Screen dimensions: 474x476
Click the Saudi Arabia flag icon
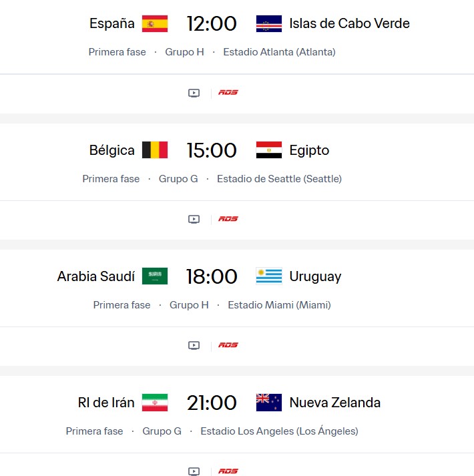coord(155,276)
